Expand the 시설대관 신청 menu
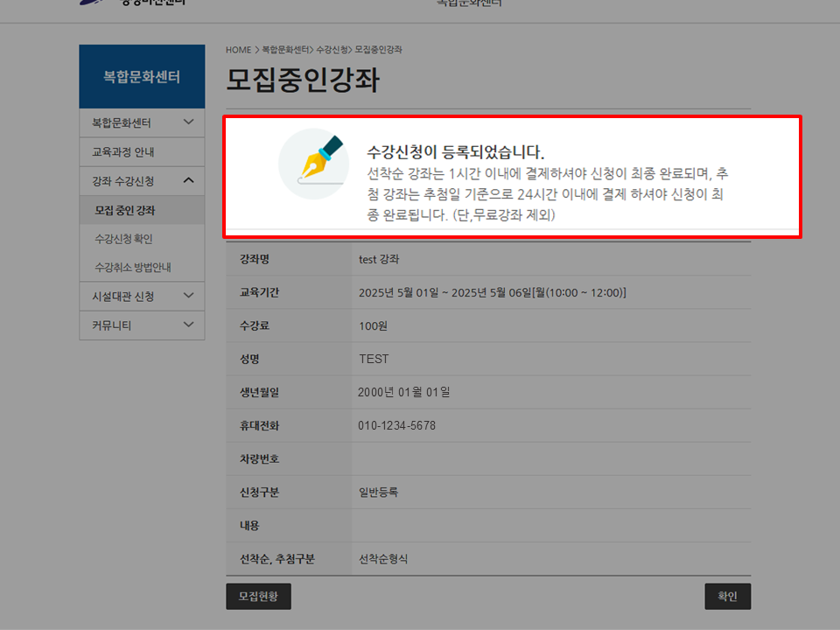840x630 pixels. coord(142,296)
